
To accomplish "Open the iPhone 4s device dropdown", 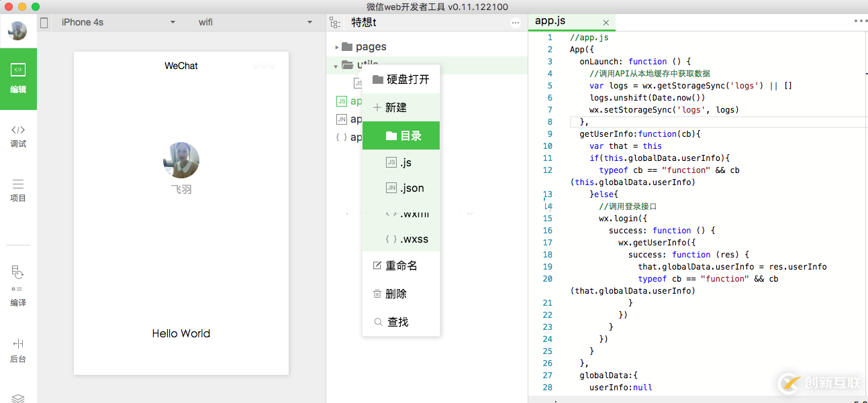I will click(x=117, y=22).
